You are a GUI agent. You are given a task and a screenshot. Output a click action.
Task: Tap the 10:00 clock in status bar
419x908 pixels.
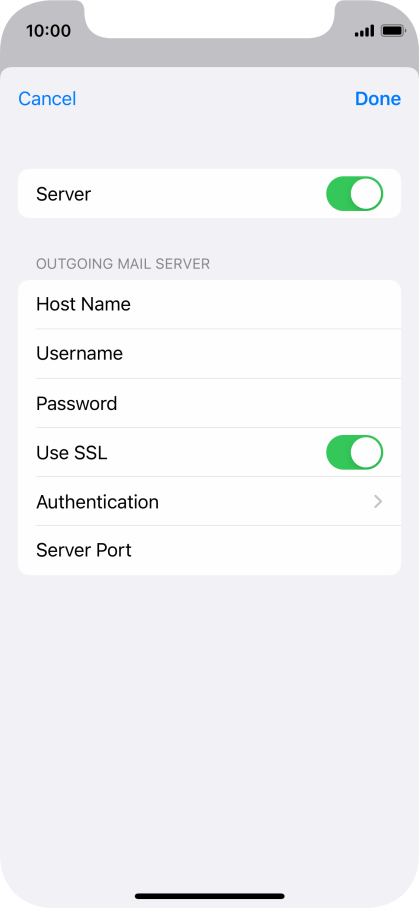(x=48, y=30)
